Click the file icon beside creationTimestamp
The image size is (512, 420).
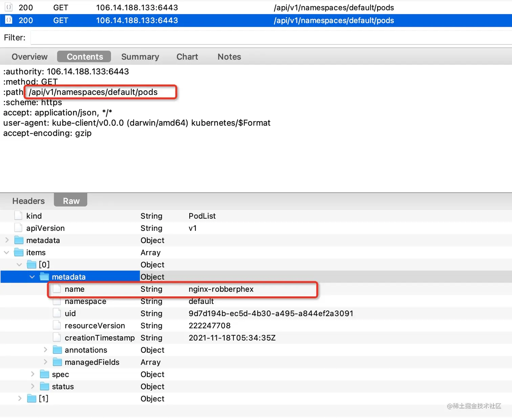point(57,337)
